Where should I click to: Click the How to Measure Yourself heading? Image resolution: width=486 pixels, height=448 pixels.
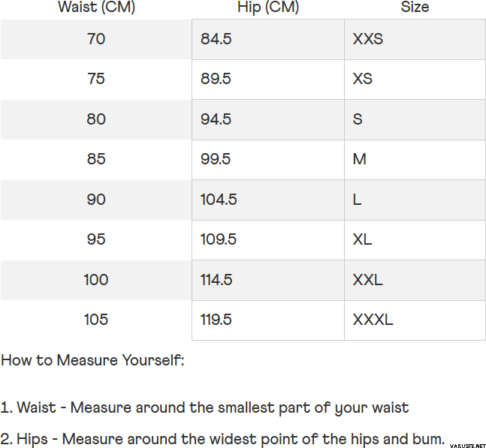click(92, 360)
